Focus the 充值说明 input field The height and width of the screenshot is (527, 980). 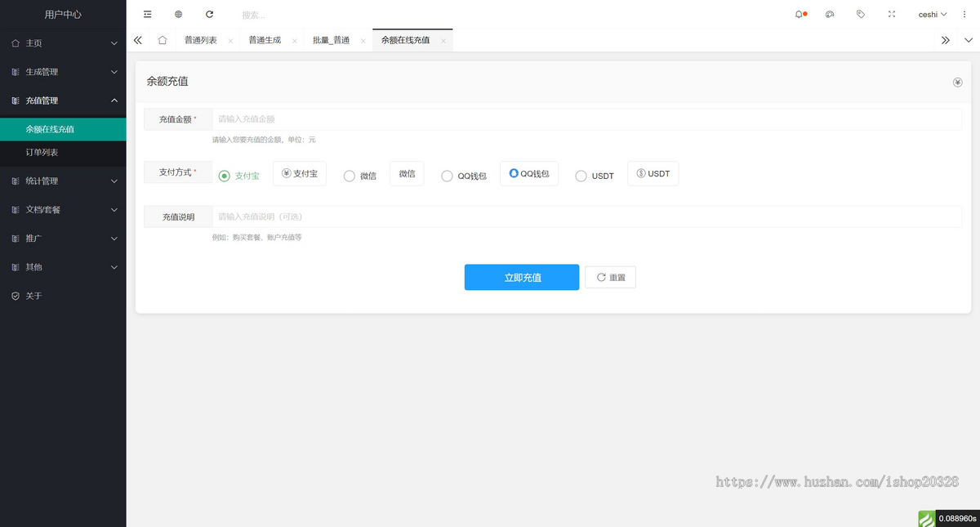coord(586,217)
